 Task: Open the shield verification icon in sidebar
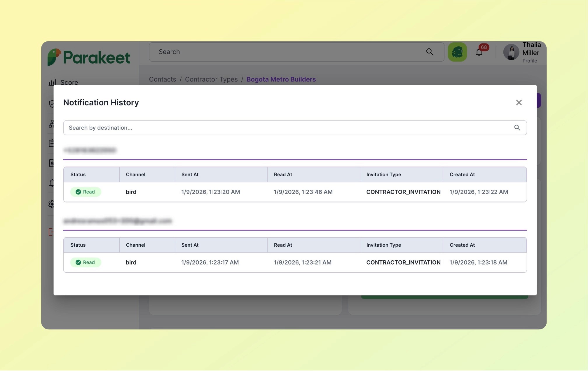[x=51, y=104]
